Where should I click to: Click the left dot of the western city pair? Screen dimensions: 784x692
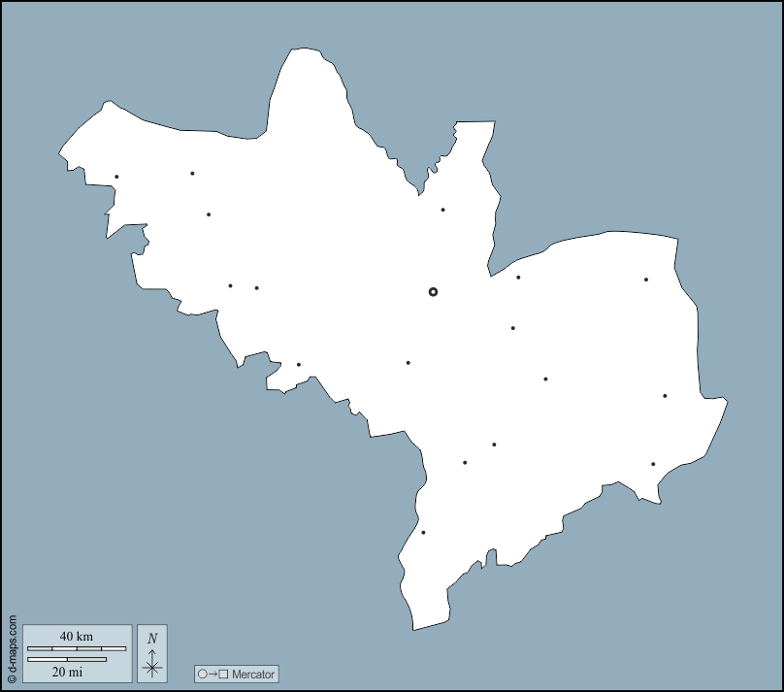coord(230,285)
